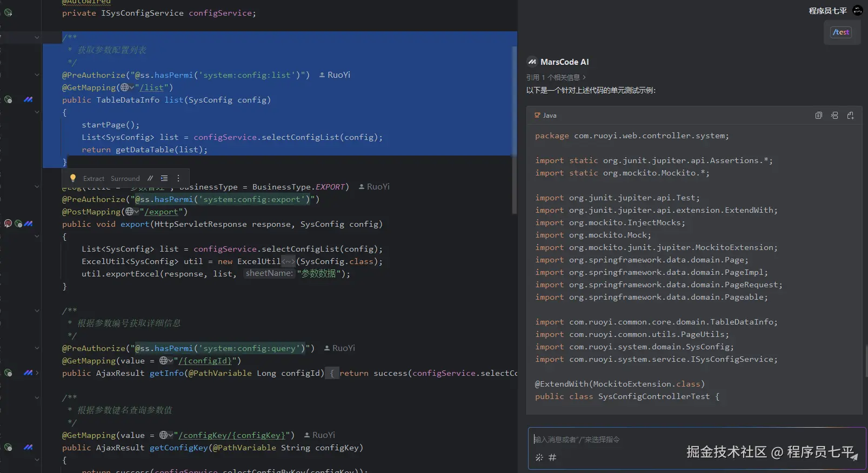Open the globe URL dropdown next to "/export"
868x473 pixels.
tap(132, 212)
